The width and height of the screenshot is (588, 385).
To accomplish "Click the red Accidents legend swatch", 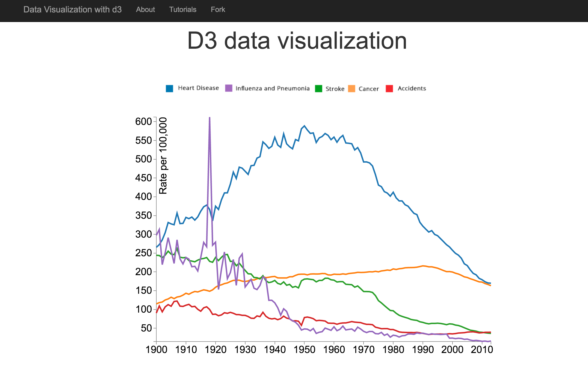I will tap(389, 89).
